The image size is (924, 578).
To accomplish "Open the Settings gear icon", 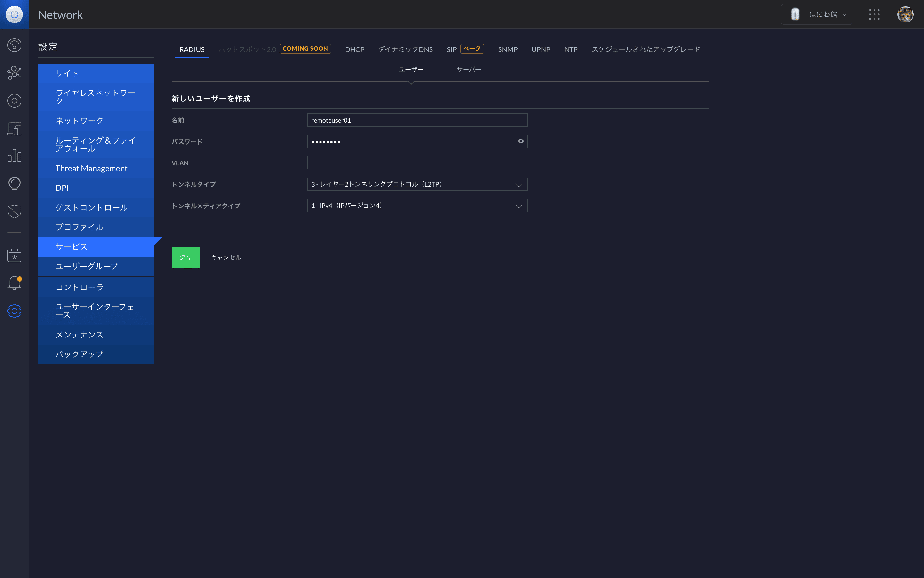I will [14, 311].
